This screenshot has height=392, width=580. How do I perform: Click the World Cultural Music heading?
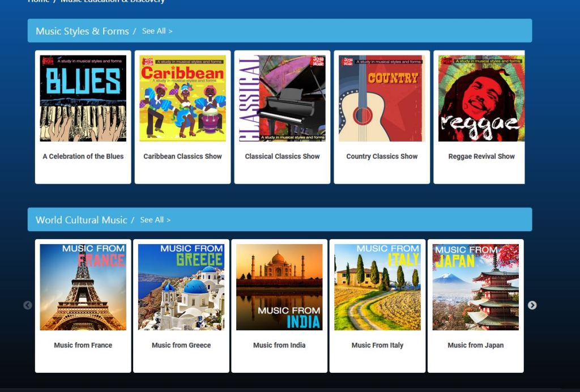(81, 220)
